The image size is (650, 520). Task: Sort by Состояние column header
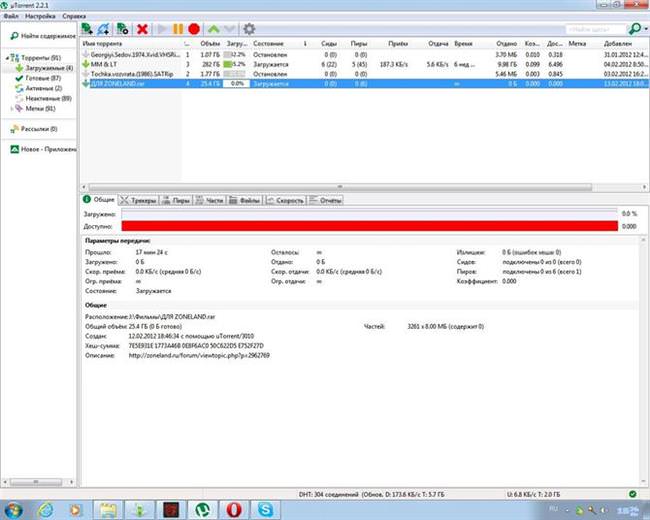tap(269, 44)
